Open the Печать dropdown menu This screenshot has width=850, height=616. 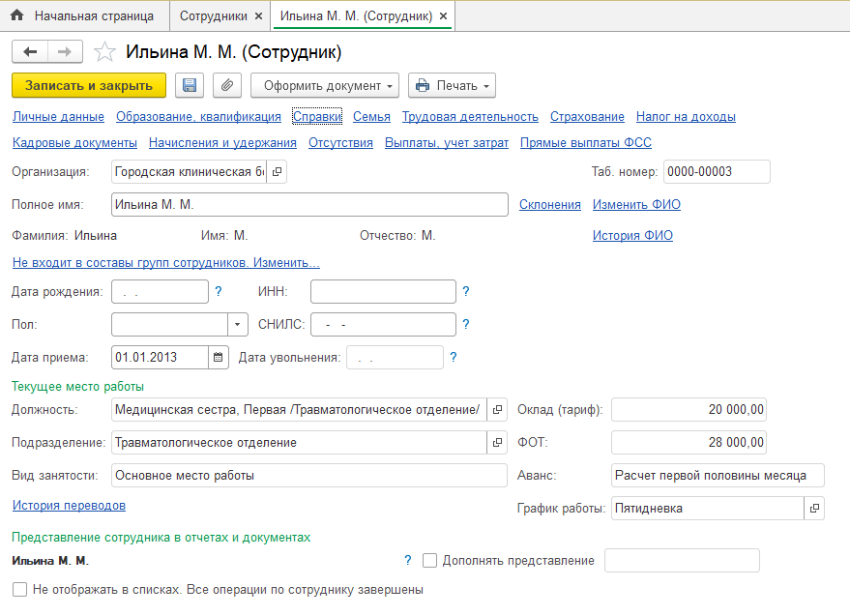[453, 86]
